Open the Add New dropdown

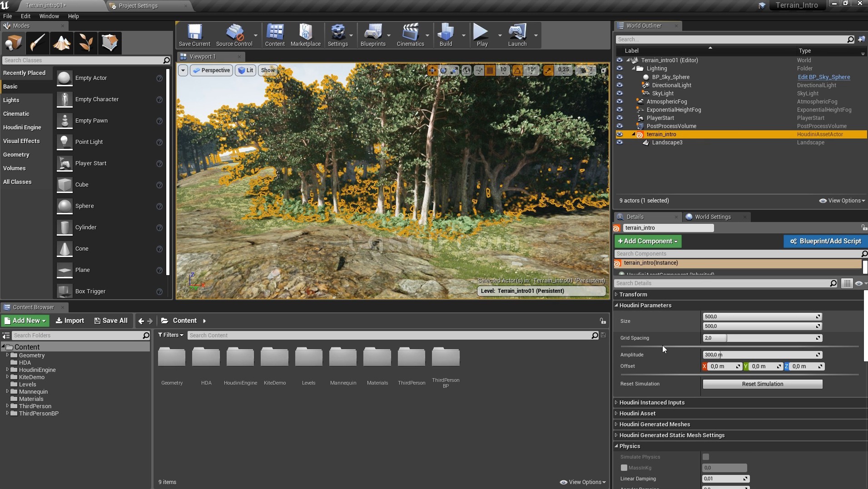26,321
